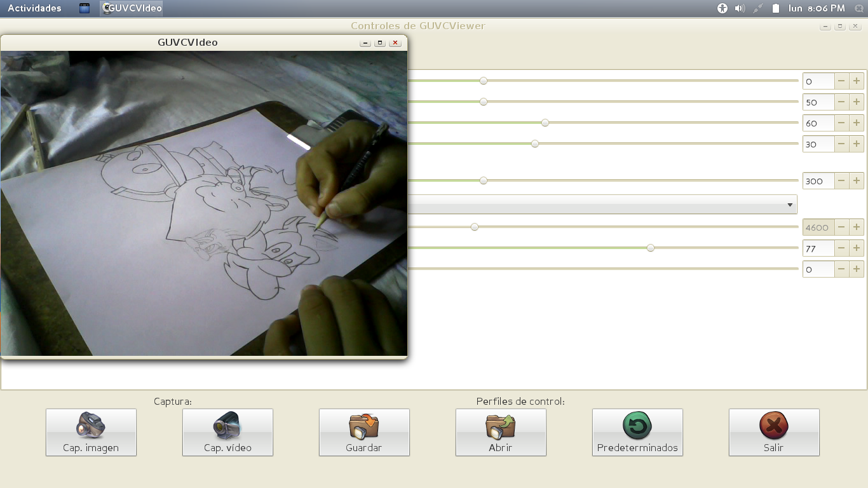868x488 pixels.
Task: Click the plus button beside the bottom 0 field
Action: pyautogui.click(x=857, y=269)
